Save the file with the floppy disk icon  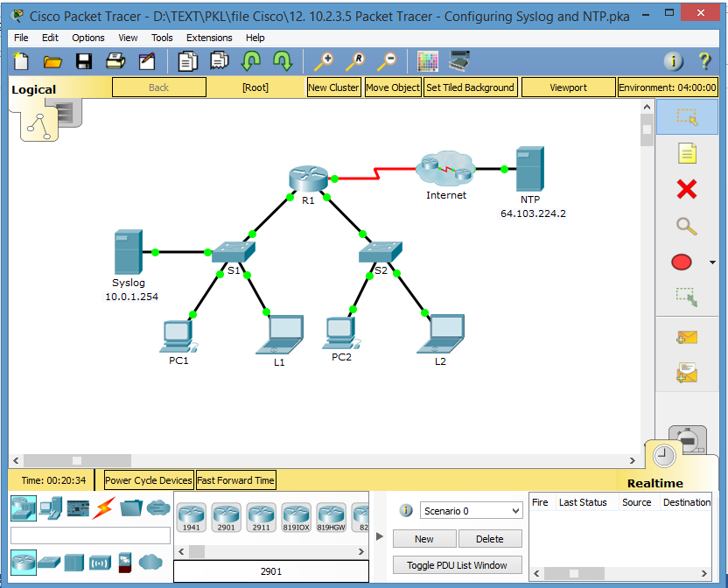(84, 61)
